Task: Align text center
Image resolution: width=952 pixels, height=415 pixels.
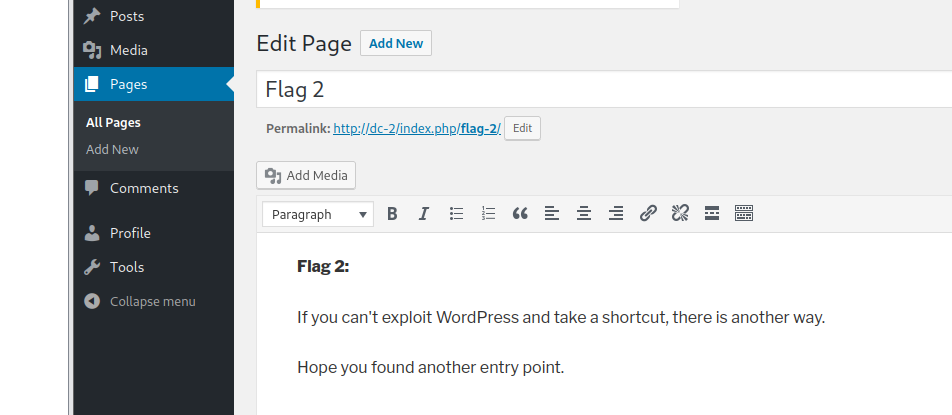Action: 584,214
